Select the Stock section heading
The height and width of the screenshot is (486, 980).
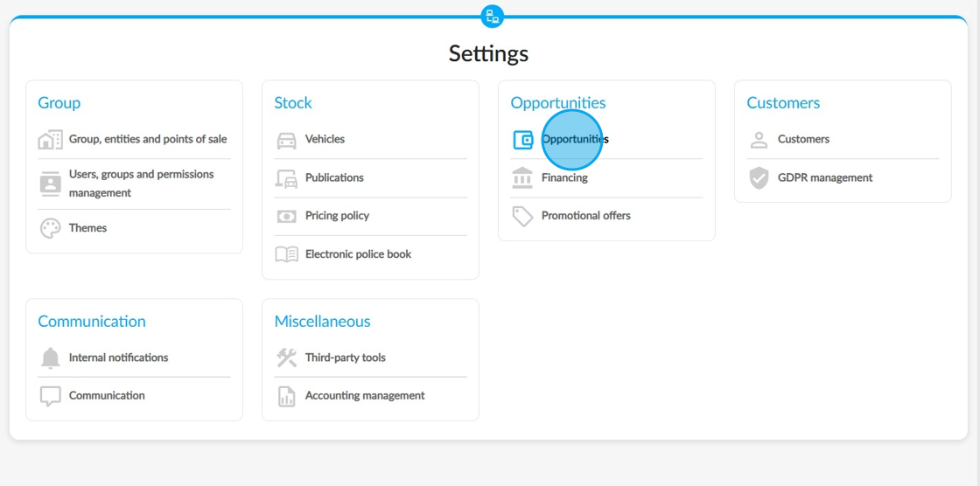(x=293, y=103)
